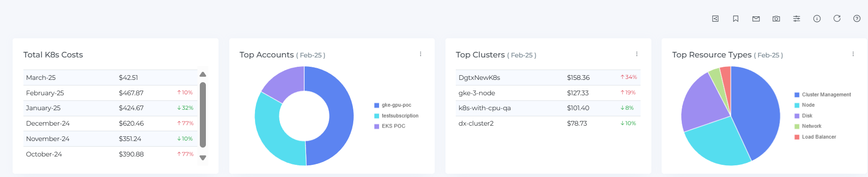Select the February-25 cost row
The height and width of the screenshot is (177, 868).
(110, 93)
